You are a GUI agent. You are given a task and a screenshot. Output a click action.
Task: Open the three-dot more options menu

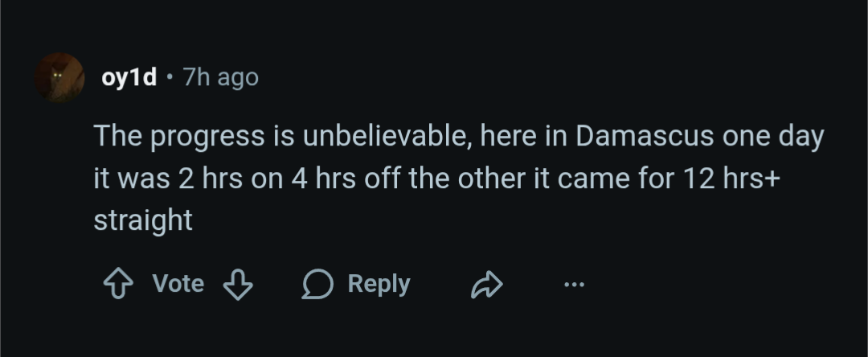574,284
